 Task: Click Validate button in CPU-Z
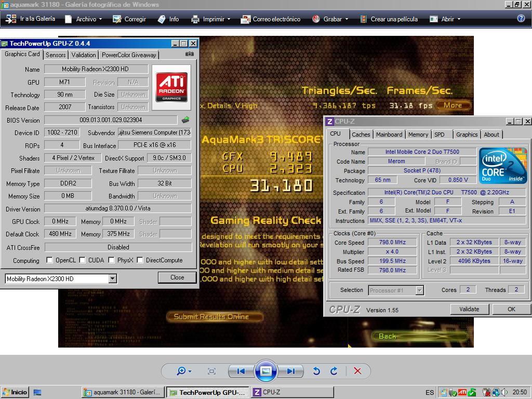[x=469, y=309]
